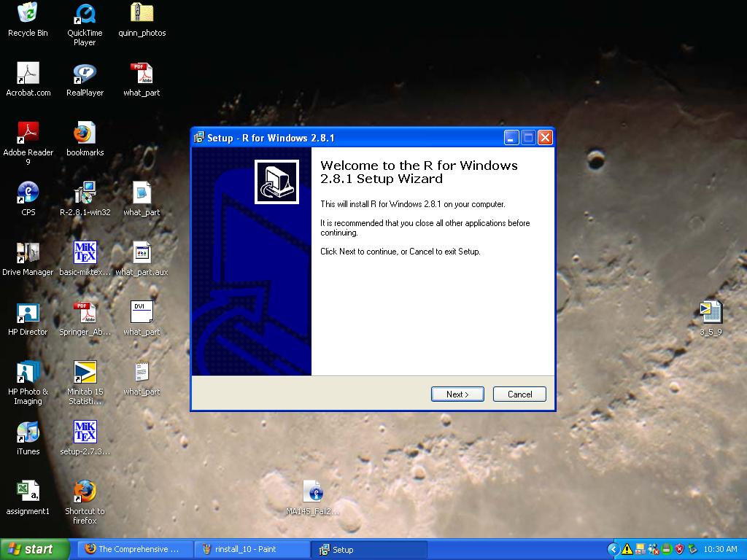Collapse the system tray icons with the chevron

click(x=614, y=549)
